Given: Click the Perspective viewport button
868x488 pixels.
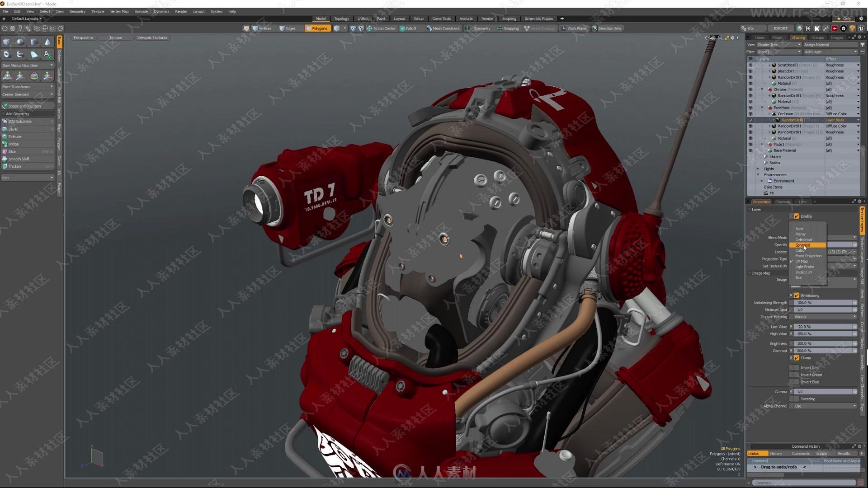Looking at the screenshot, I should pyautogui.click(x=83, y=38).
